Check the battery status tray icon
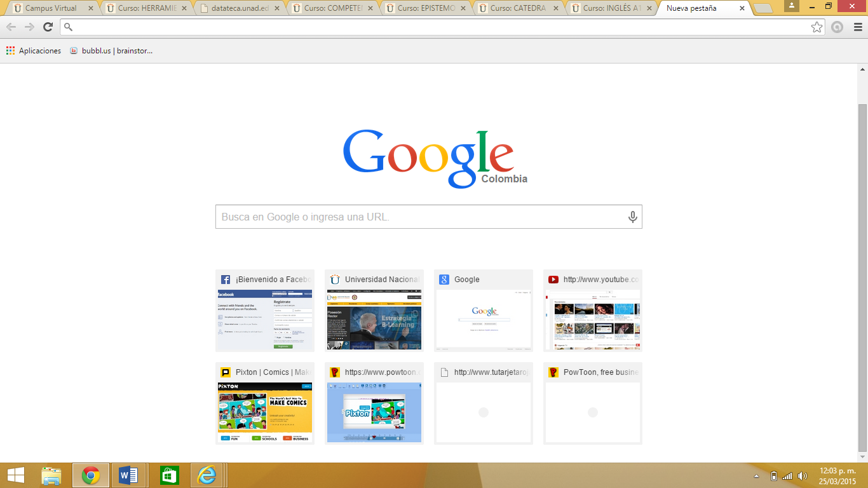The height and width of the screenshot is (488, 868). click(773, 476)
